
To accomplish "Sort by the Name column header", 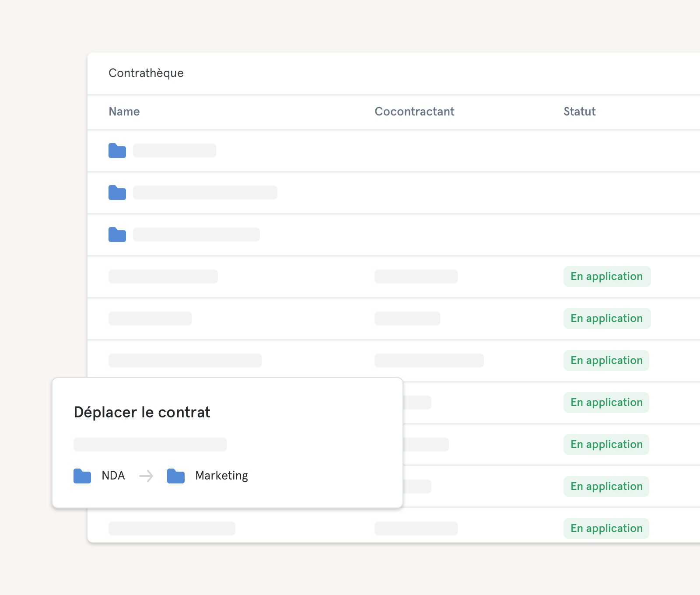I will click(124, 112).
